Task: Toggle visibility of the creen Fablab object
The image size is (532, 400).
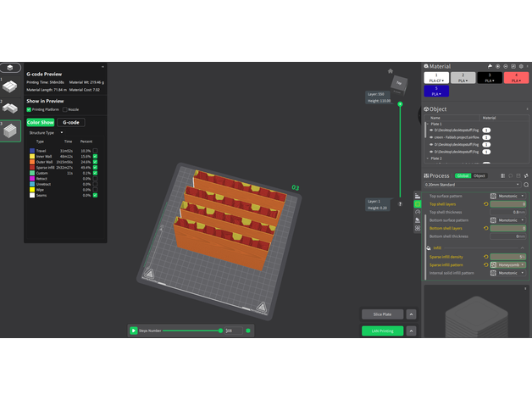Action: point(429,136)
